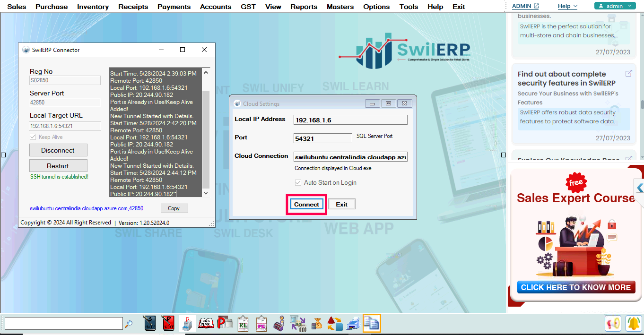
Task: Open the Reports menu
Action: [x=304, y=7]
